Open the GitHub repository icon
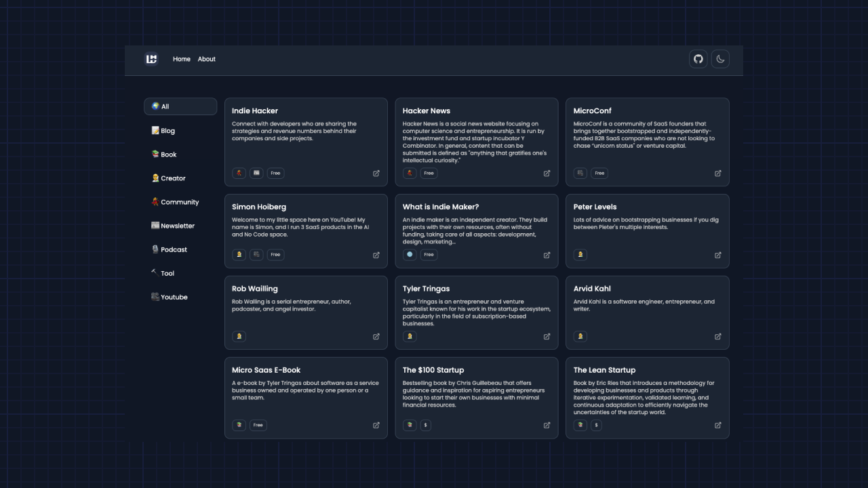868x488 pixels. [x=698, y=59]
